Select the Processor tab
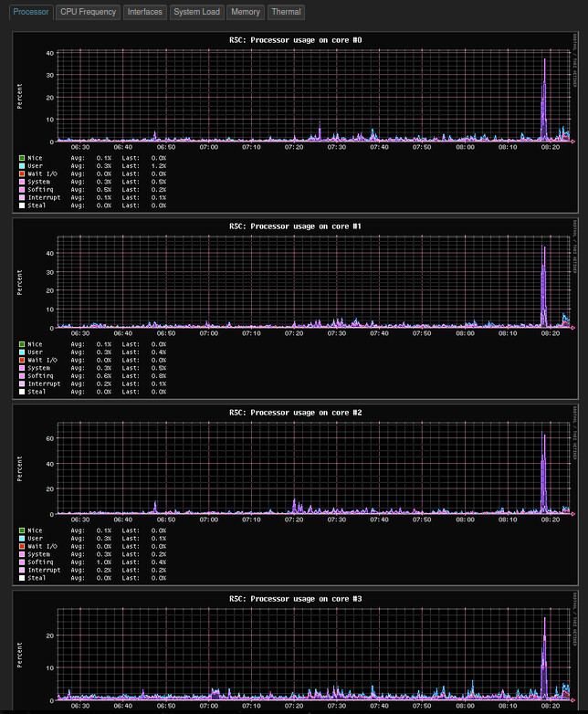Viewport: 588px width, 714px height. pos(31,12)
